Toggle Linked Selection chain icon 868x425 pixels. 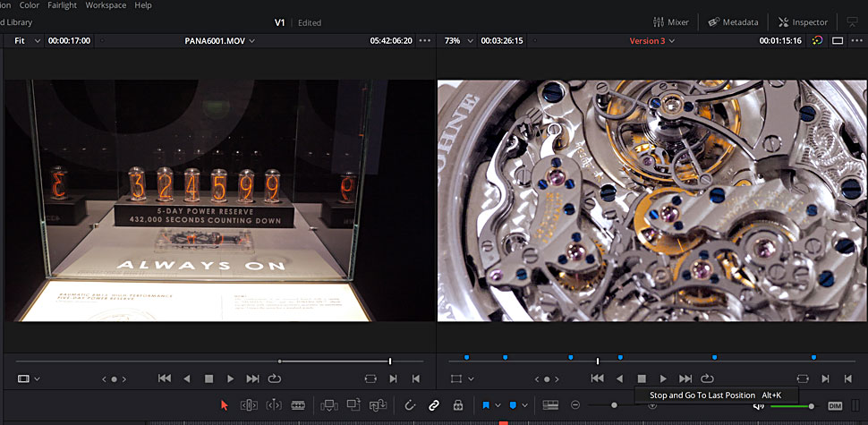(x=433, y=405)
